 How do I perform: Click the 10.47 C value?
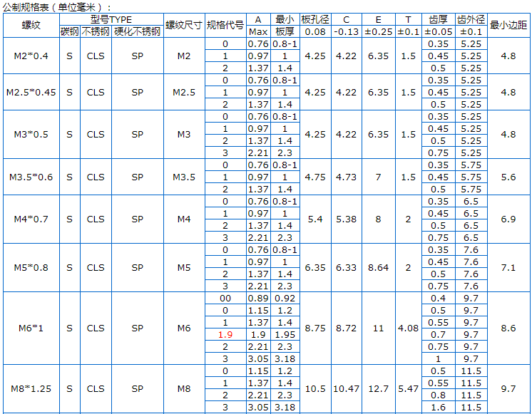pyautogui.click(x=346, y=389)
